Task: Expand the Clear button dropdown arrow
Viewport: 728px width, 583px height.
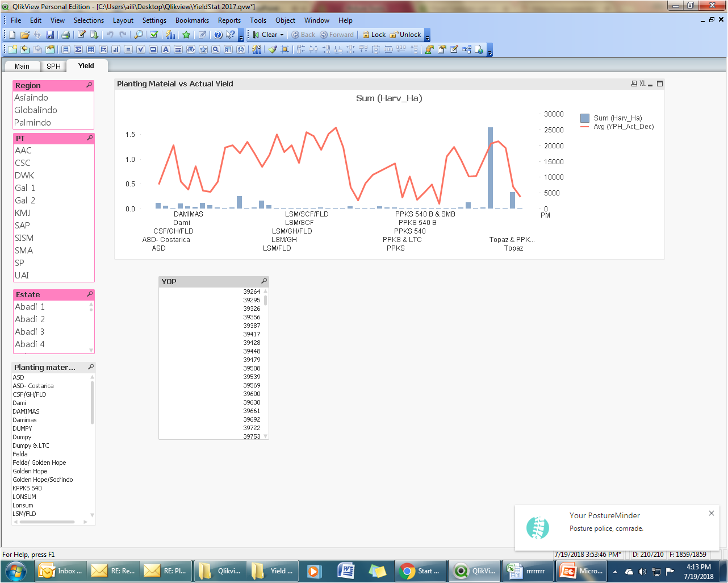Action: tap(282, 35)
